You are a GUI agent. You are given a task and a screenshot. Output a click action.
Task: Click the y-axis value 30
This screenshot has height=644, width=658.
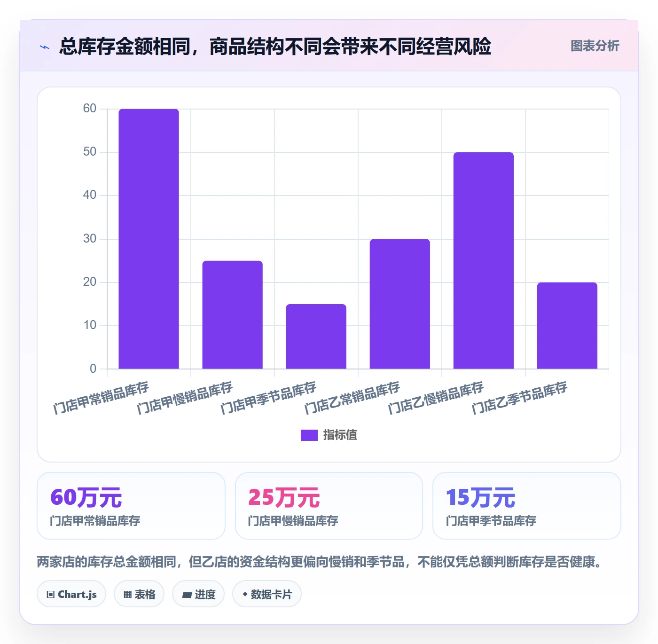89,239
